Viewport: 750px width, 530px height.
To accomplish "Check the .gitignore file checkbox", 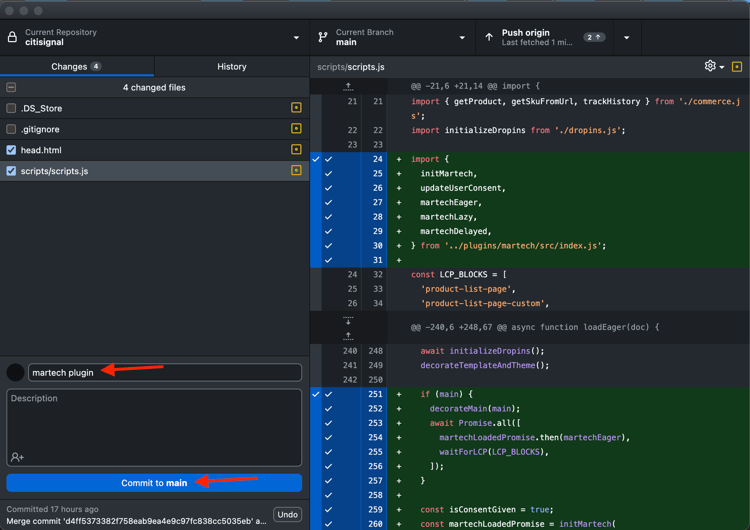I will coord(11,129).
